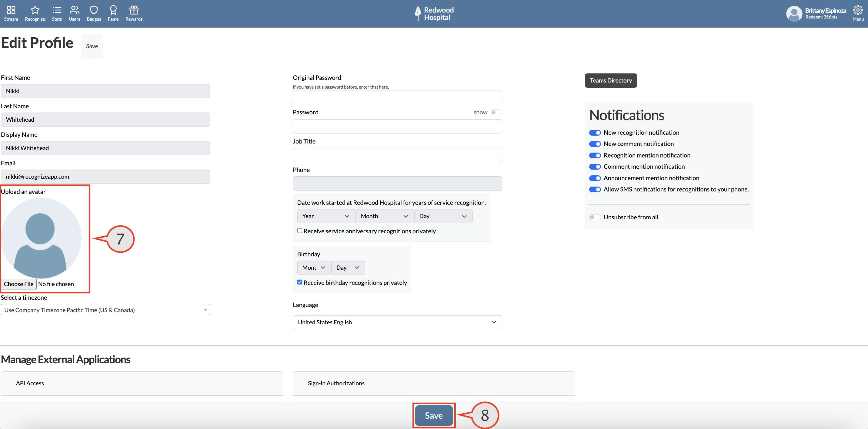Toggle New comment notification switch
The height and width of the screenshot is (429, 868).
click(x=595, y=144)
